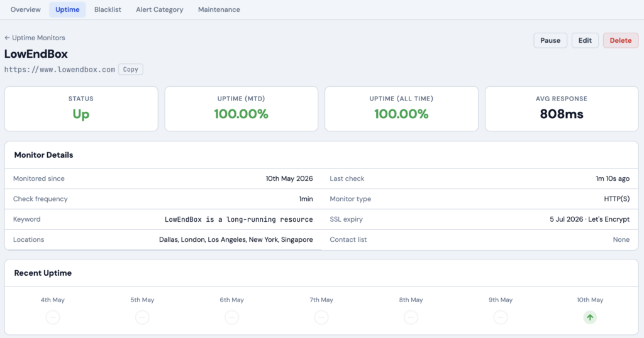Click the 'Monitored since' label
Screen dimensions: 644x338
[38, 178]
